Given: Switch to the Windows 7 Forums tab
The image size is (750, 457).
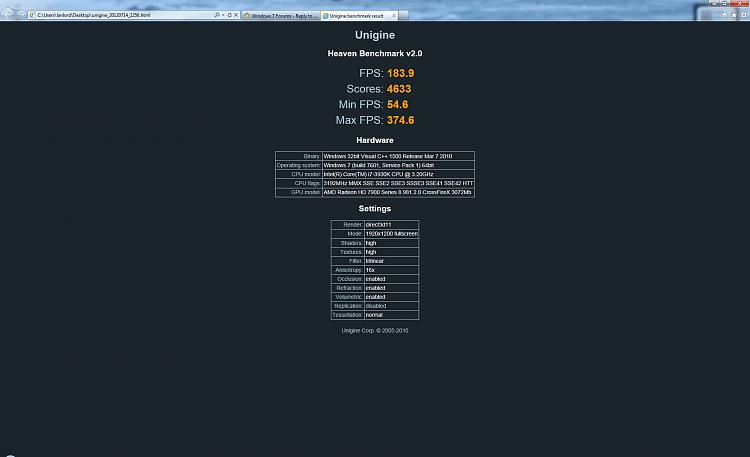Looking at the screenshot, I should (281, 16).
